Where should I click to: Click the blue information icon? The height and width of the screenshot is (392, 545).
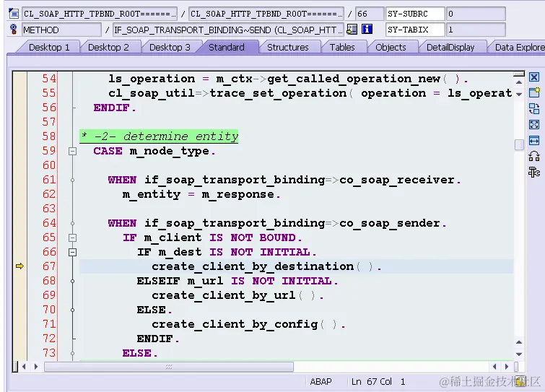367,29
